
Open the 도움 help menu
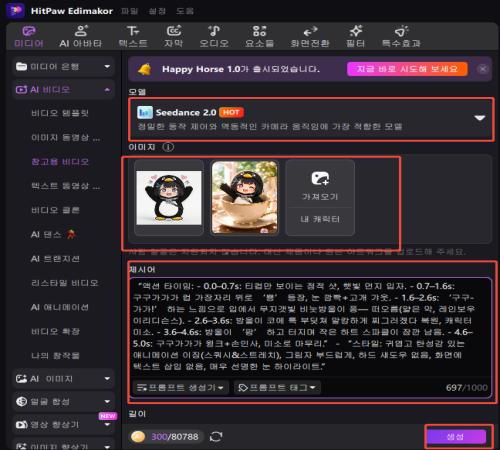pyautogui.click(x=185, y=11)
